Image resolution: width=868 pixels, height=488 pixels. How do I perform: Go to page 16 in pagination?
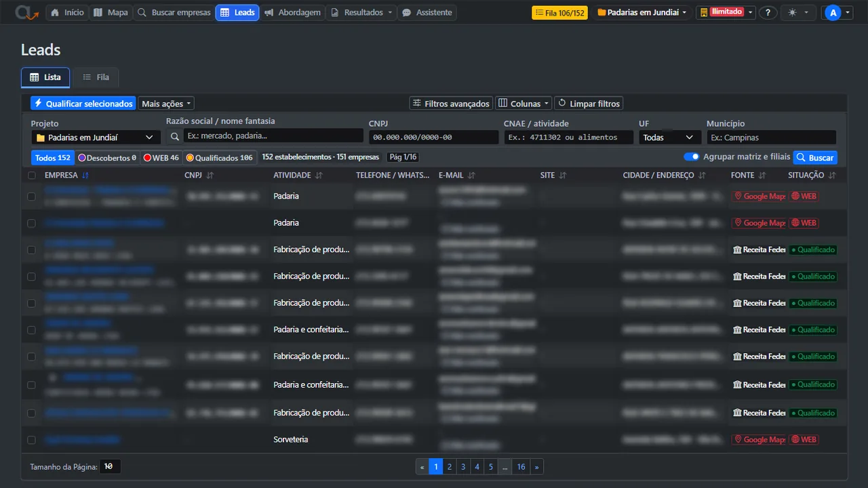(521, 467)
